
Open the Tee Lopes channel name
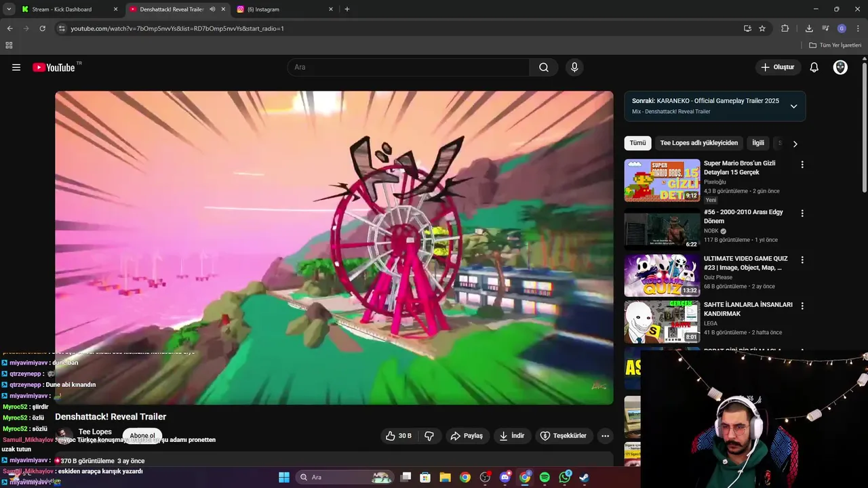click(95, 432)
